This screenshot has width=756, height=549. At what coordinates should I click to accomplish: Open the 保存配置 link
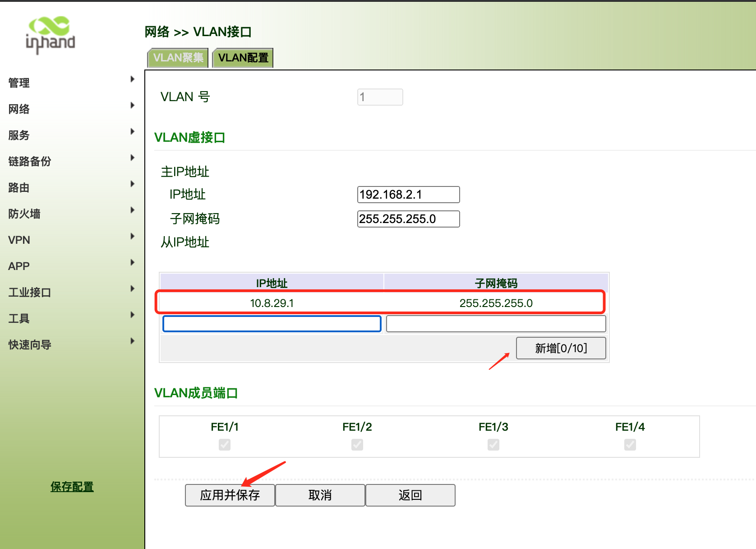pos(72,487)
